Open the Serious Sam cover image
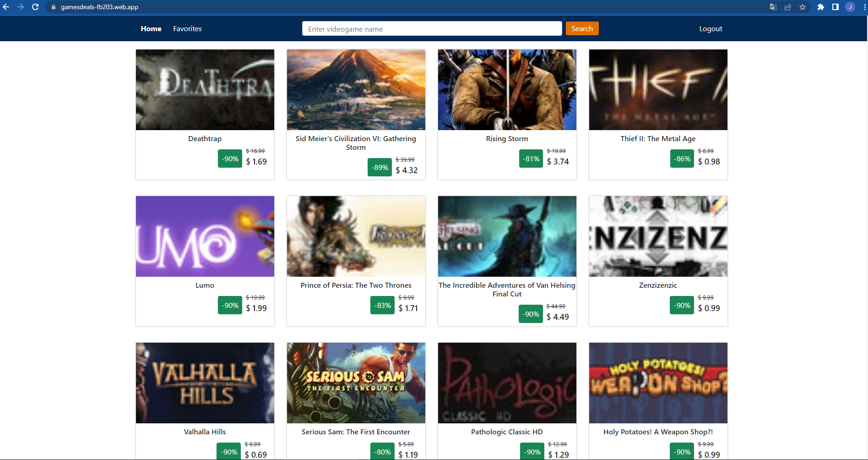 pyautogui.click(x=356, y=383)
